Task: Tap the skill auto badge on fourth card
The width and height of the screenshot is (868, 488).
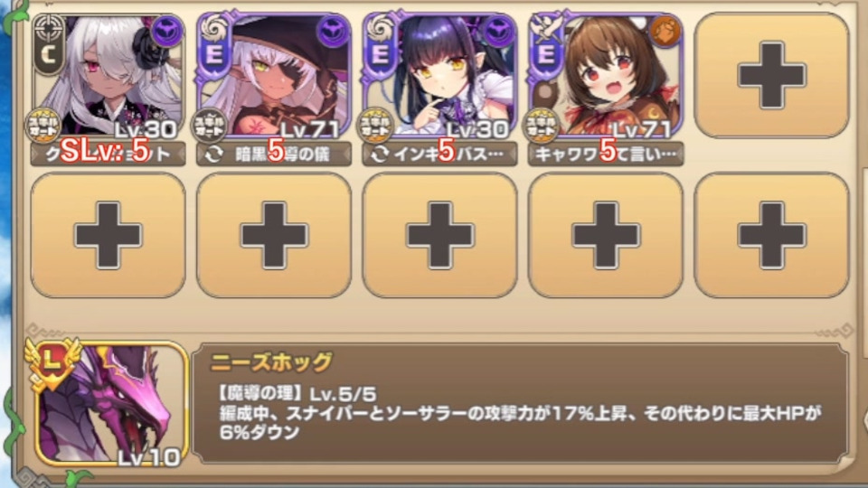Action: (x=541, y=126)
